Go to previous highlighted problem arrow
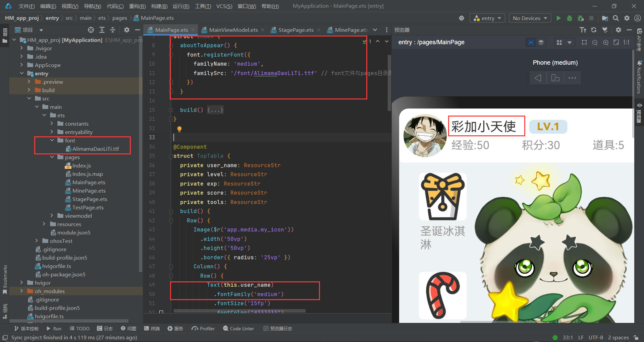The width and height of the screenshot is (644, 342). (x=378, y=41)
